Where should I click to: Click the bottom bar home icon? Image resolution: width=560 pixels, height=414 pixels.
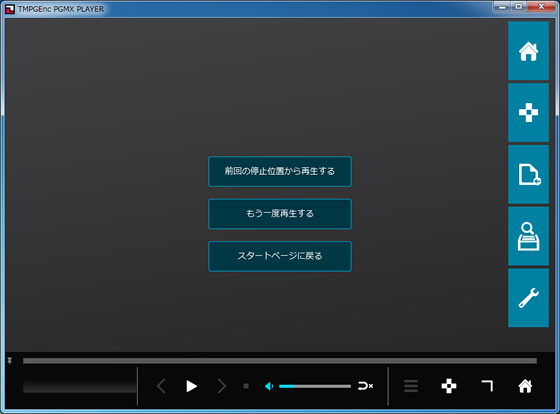coord(525,386)
